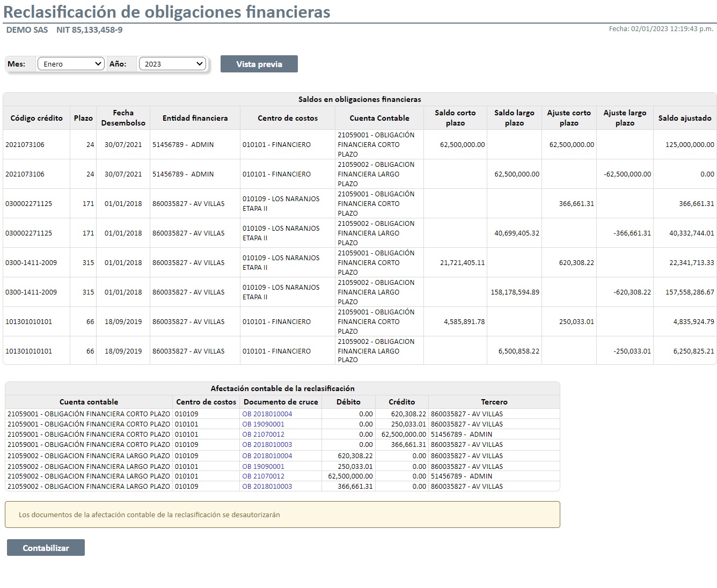Select the 0.00 saldo ajustado cell in the Saldos table
Screen dimensions: 717x588
[707, 174]
